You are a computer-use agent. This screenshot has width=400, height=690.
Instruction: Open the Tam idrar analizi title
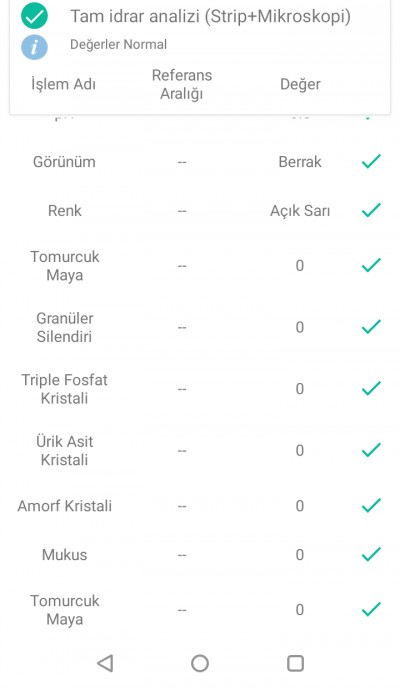210,17
